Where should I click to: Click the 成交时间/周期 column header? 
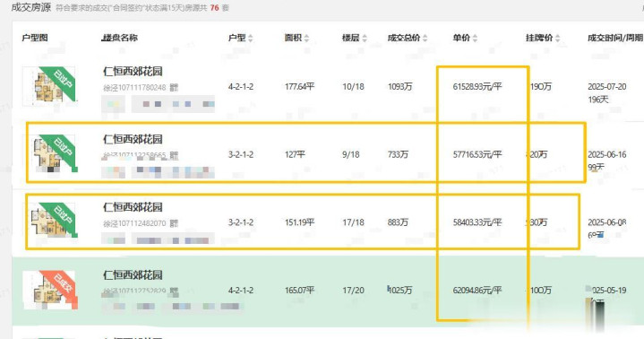(x=614, y=38)
